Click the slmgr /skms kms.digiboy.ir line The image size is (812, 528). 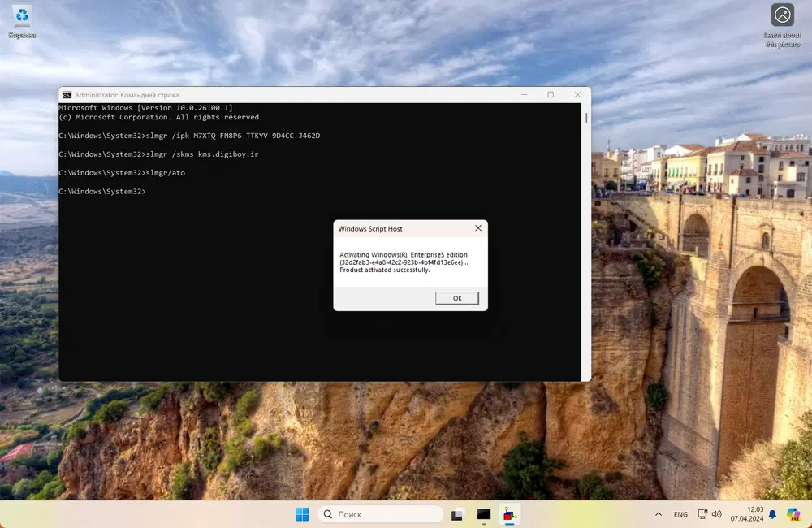click(159, 154)
